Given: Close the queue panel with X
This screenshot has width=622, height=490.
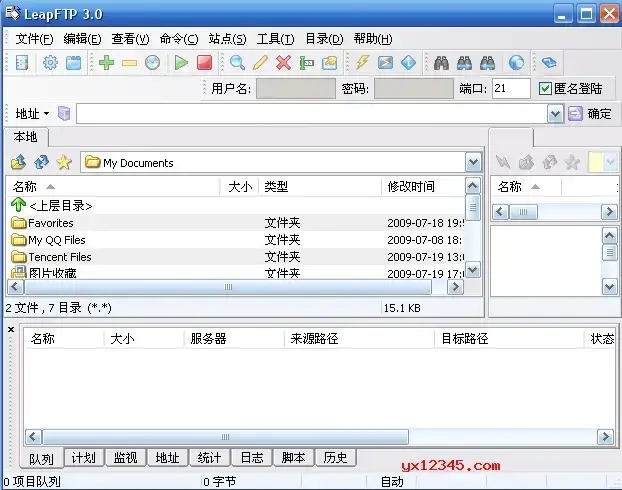Looking at the screenshot, I should [11, 329].
